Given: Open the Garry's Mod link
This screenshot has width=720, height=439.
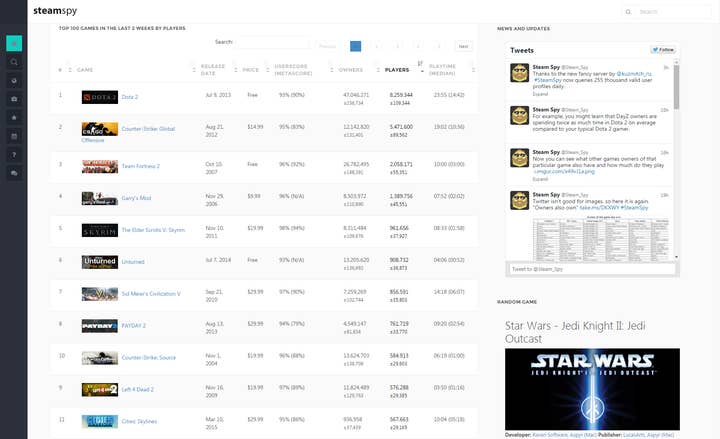Looking at the screenshot, I should tap(136, 198).
